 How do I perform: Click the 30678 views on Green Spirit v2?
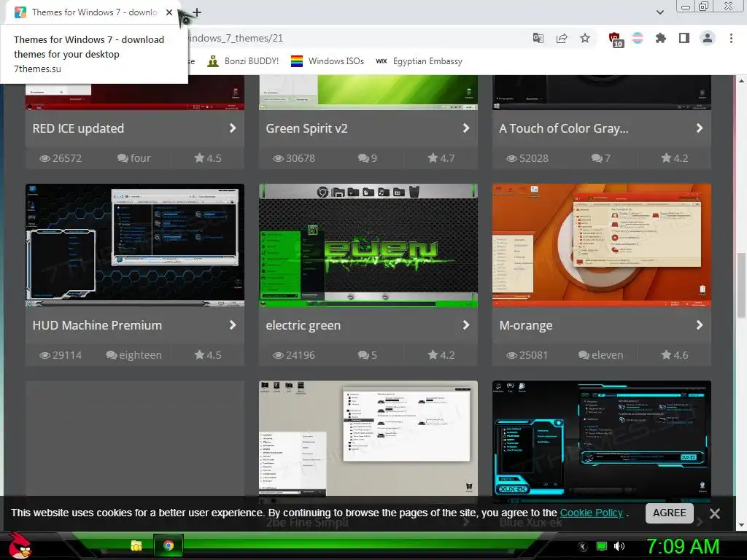(x=294, y=158)
